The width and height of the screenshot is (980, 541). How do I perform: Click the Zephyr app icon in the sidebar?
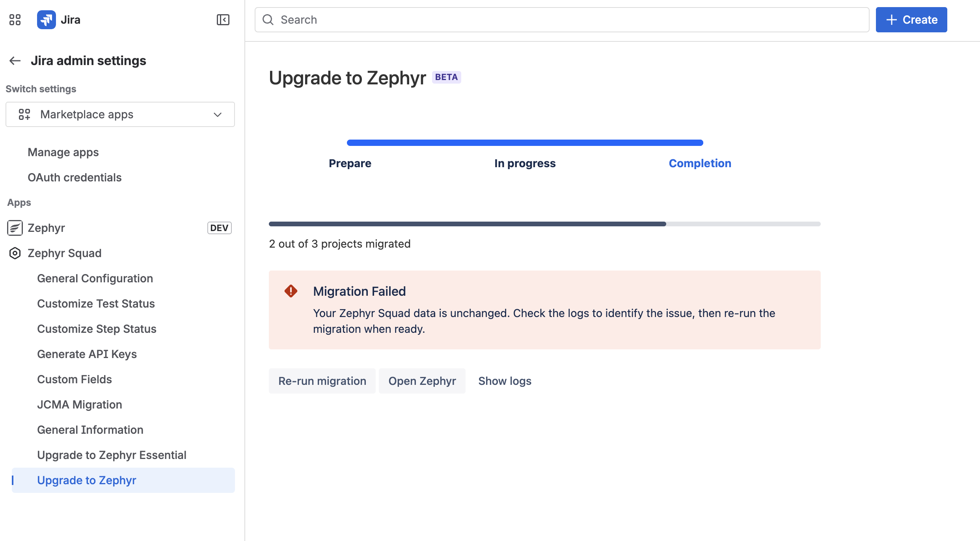click(15, 228)
